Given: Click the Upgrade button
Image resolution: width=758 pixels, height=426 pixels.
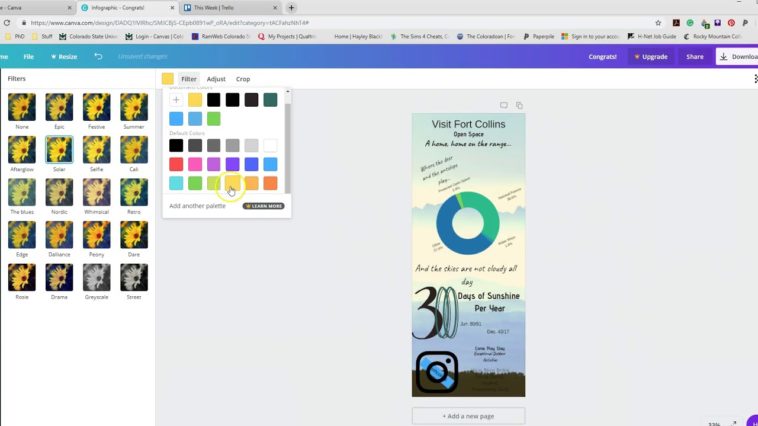Looking at the screenshot, I should point(650,57).
